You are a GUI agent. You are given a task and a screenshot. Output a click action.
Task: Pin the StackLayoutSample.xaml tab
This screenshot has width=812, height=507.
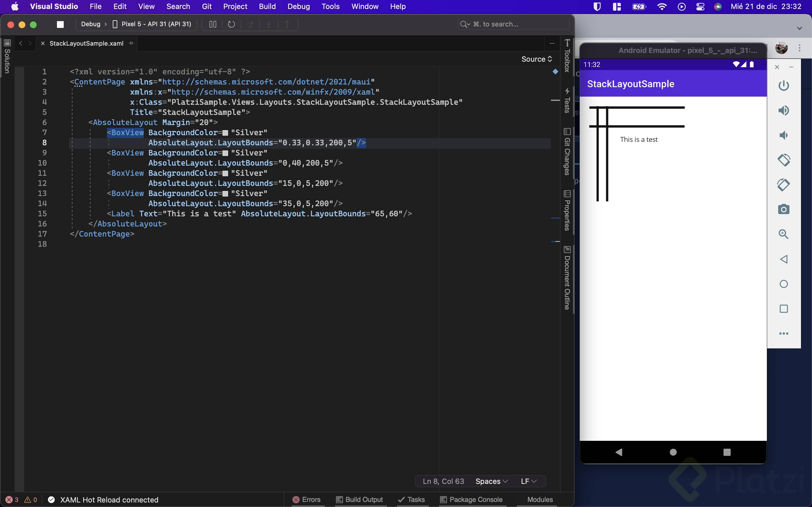tap(131, 43)
